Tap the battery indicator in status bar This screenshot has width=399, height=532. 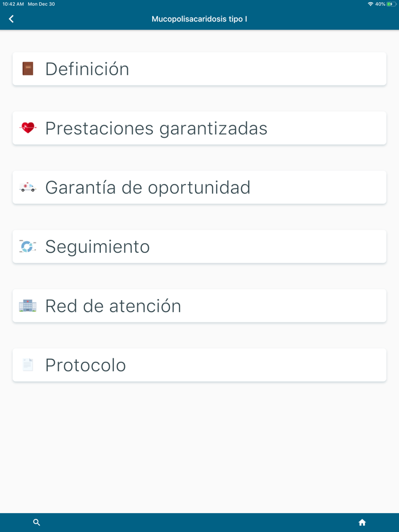(x=392, y=4)
